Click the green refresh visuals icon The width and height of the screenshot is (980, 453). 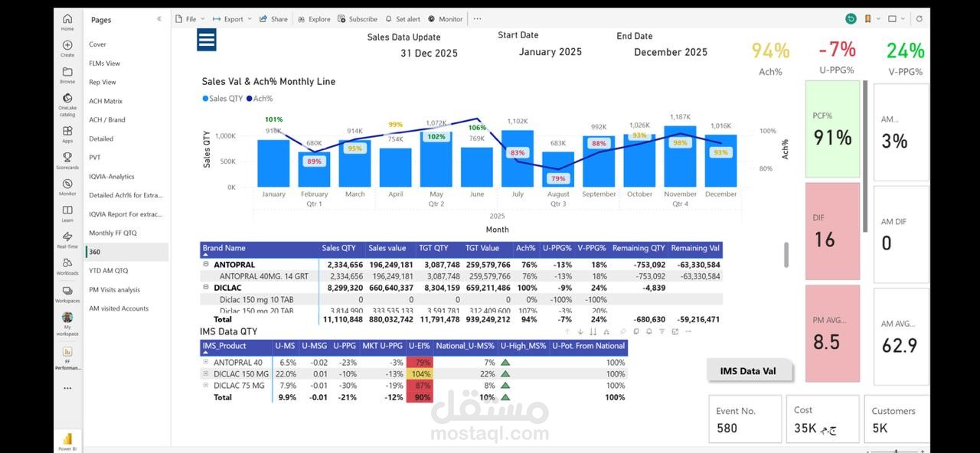click(851, 18)
